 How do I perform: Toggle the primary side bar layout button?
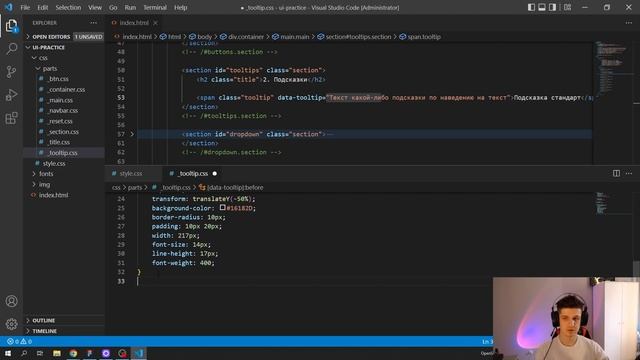click(x=531, y=7)
